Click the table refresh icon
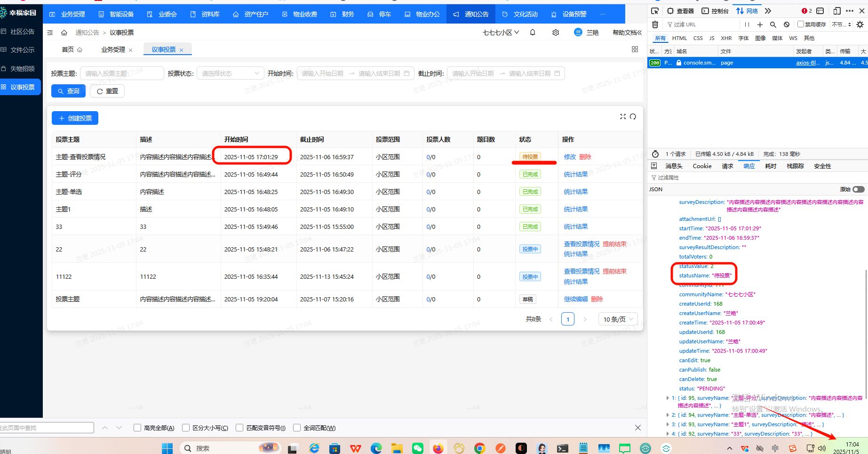This screenshot has height=454, width=868. tap(633, 117)
